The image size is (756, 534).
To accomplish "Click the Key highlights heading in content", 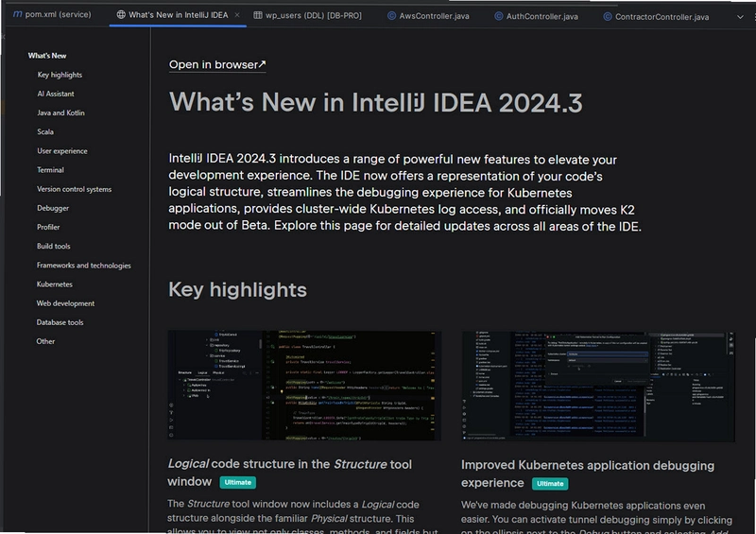I will tap(237, 290).
